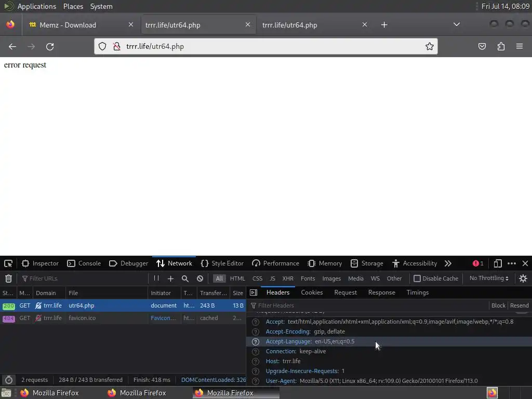
Task: Clear network log trash icon
Action: point(8,278)
